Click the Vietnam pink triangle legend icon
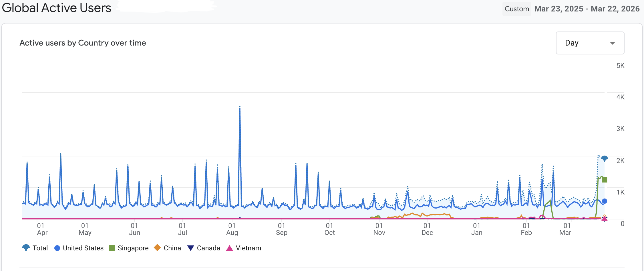 (229, 248)
